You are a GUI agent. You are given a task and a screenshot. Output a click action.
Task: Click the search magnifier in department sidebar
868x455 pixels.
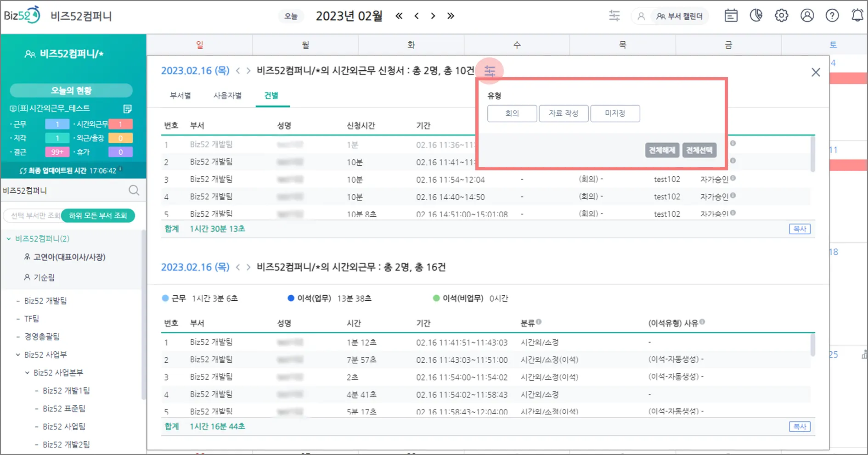[134, 191]
